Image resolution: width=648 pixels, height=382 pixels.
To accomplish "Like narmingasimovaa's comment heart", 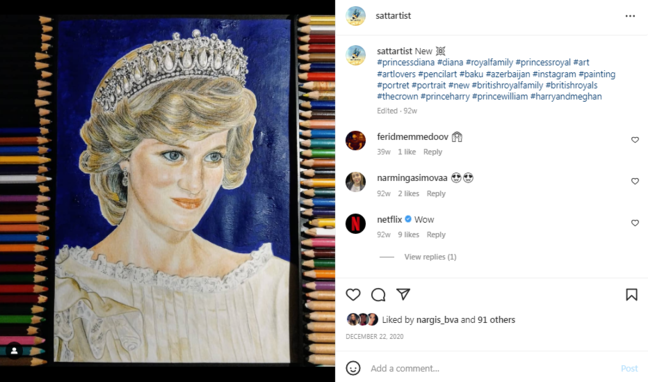I will [635, 181].
